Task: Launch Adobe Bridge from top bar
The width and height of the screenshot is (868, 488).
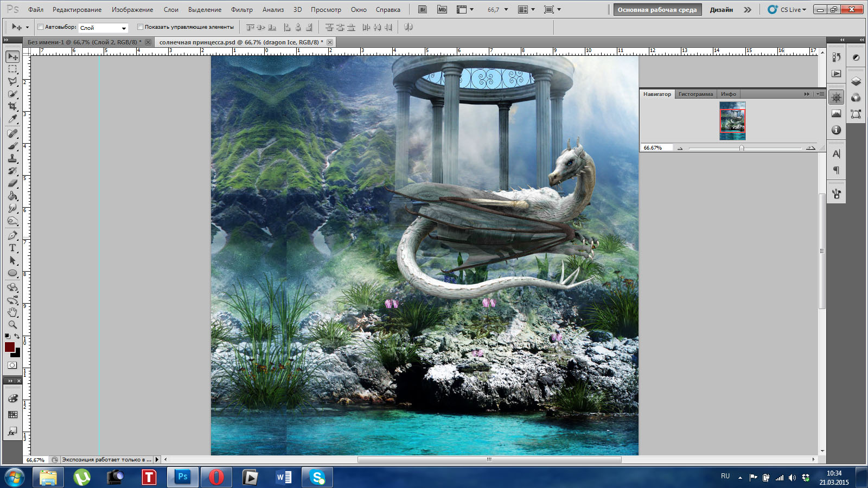Action: click(x=423, y=10)
